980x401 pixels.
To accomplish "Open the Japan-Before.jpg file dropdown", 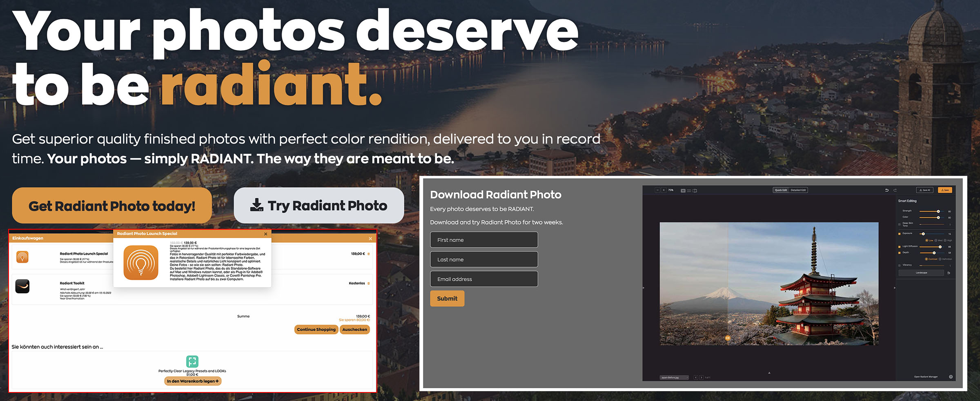I will [674, 377].
